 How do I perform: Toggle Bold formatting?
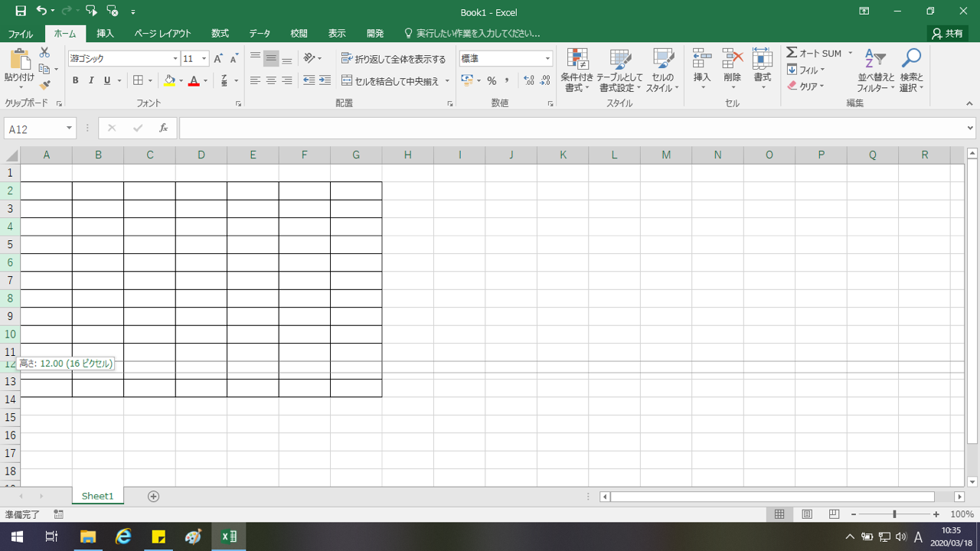[x=75, y=80]
